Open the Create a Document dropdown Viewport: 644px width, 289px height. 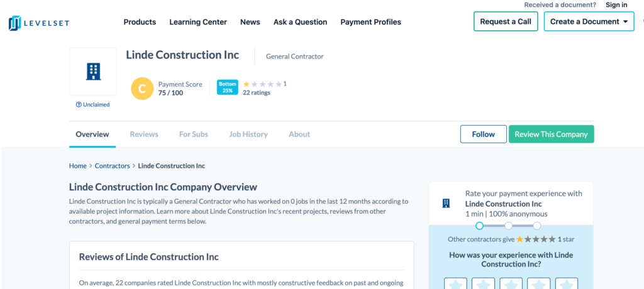point(589,21)
